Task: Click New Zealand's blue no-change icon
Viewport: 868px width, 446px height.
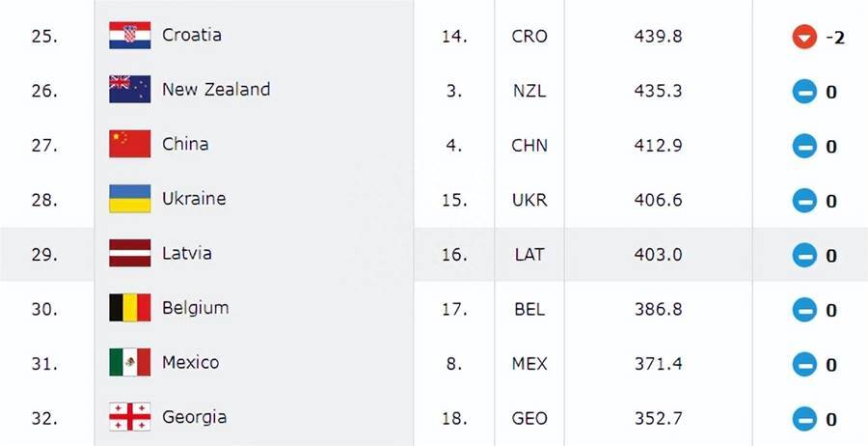Action: pos(804,92)
